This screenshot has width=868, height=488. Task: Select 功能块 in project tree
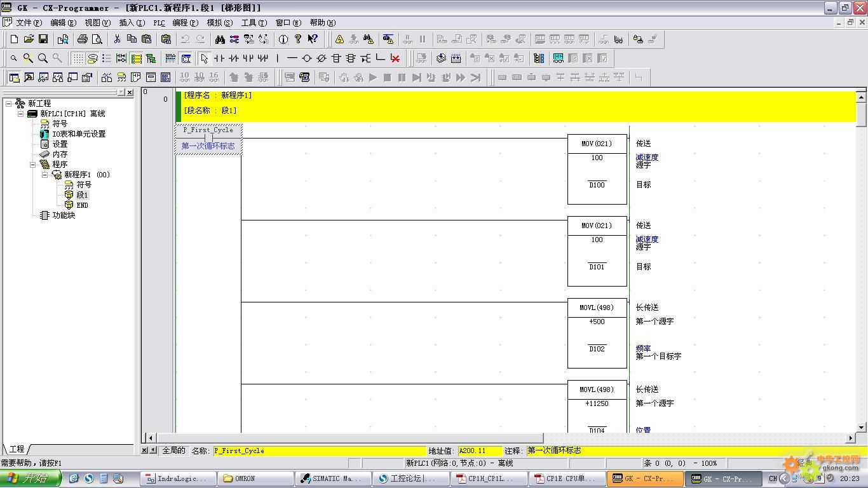coord(64,215)
